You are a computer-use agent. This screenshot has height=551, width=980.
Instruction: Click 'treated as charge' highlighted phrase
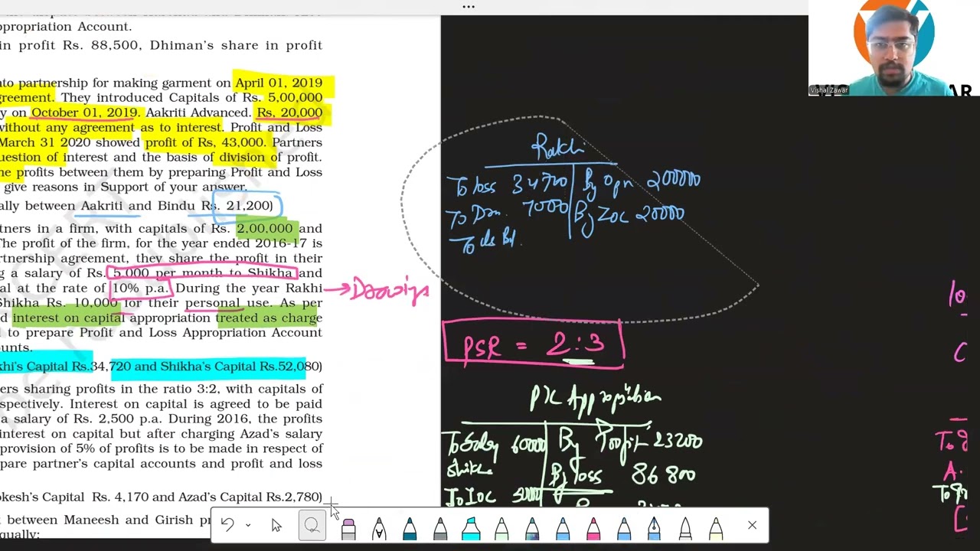[269, 318]
